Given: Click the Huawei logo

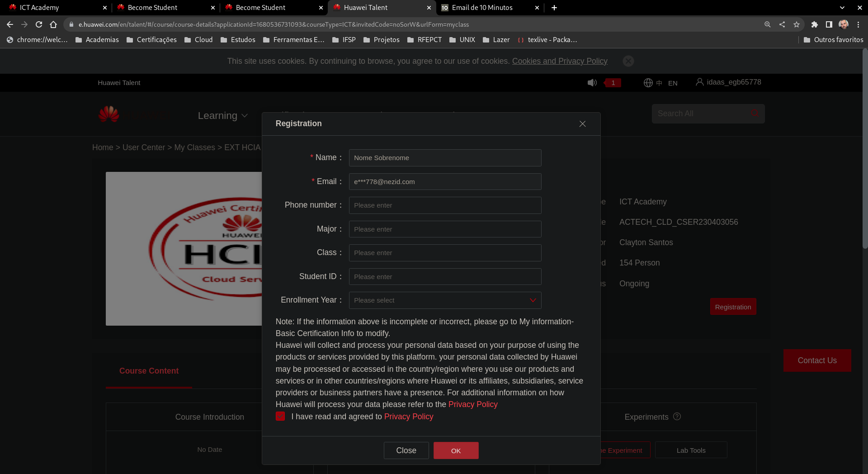Looking at the screenshot, I should pos(108,114).
